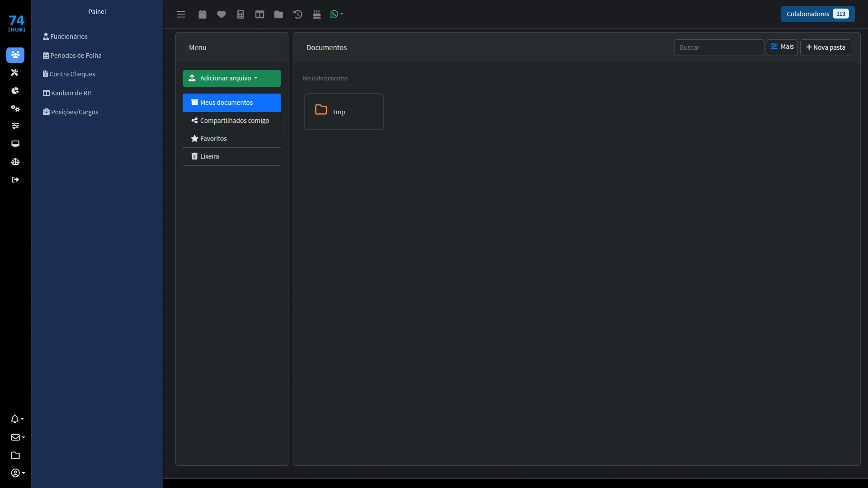This screenshot has height=488, width=868.
Task: Open the calendar icon in top toolbar
Action: click(203, 14)
